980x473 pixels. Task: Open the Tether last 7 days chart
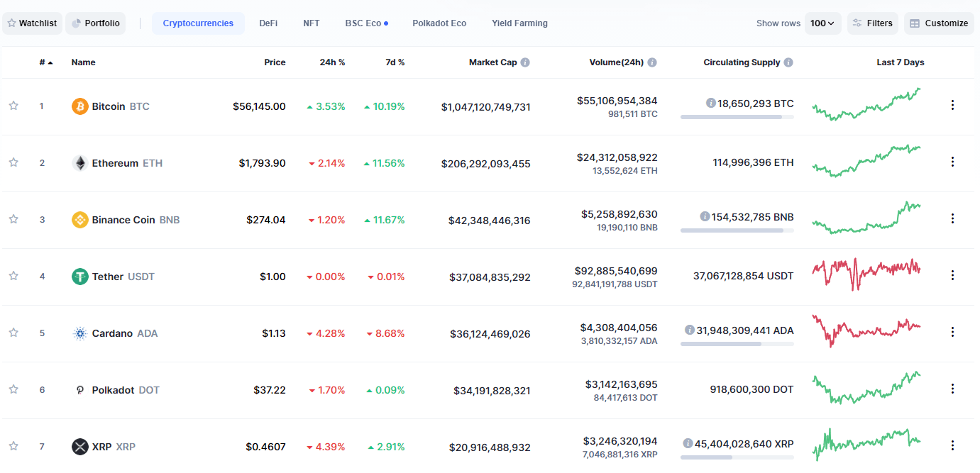pos(866,274)
